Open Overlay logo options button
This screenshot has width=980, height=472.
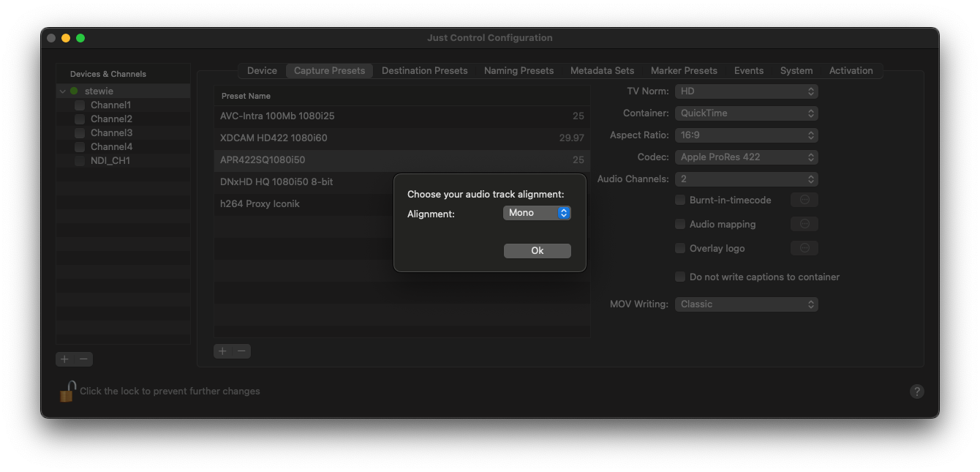click(x=804, y=248)
